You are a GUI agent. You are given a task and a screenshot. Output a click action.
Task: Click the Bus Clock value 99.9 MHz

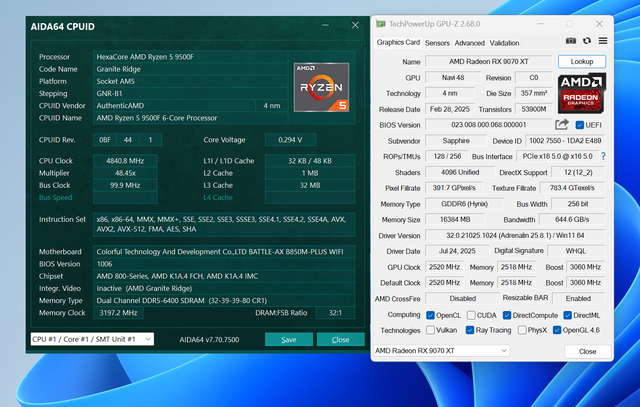125,185
